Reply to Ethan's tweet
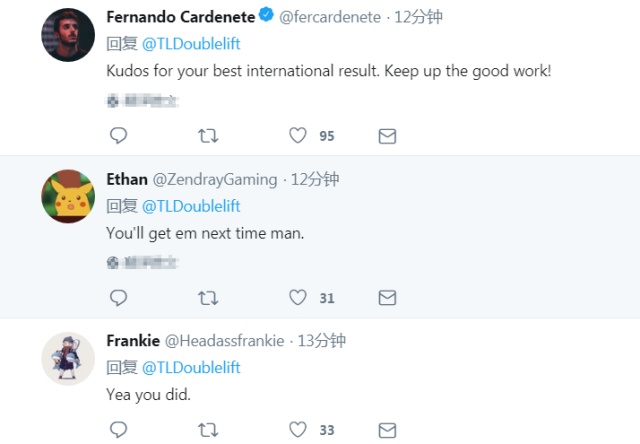This screenshot has height=444, width=640. click(118, 297)
